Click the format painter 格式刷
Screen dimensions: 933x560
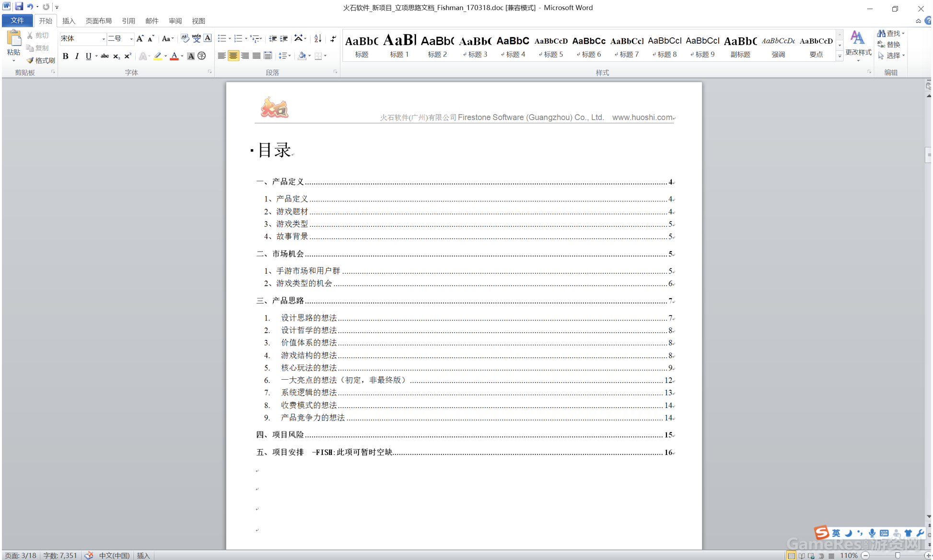tap(41, 60)
